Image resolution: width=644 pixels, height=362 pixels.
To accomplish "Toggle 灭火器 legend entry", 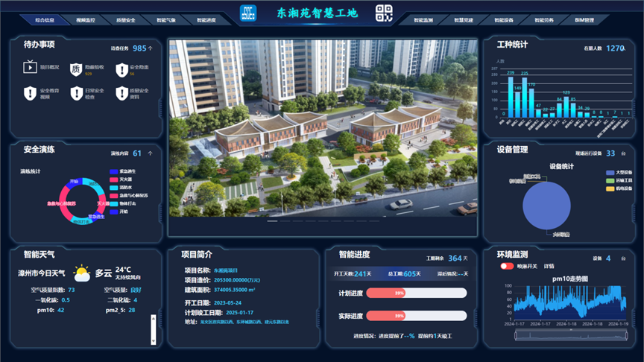I will 121,180.
